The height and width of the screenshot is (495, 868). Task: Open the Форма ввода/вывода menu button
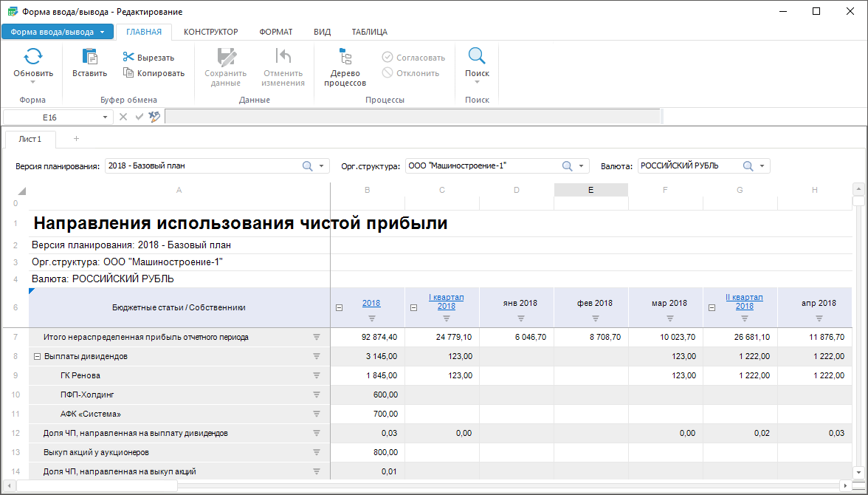click(57, 32)
